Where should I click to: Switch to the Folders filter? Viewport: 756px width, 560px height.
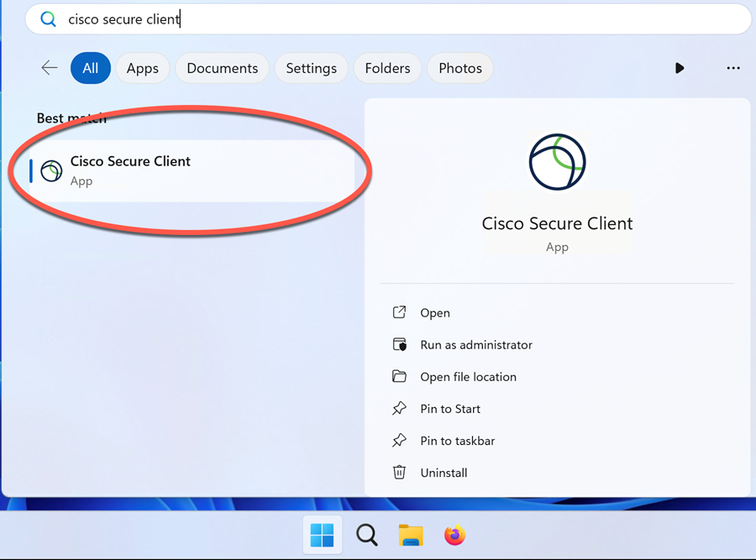[387, 68]
